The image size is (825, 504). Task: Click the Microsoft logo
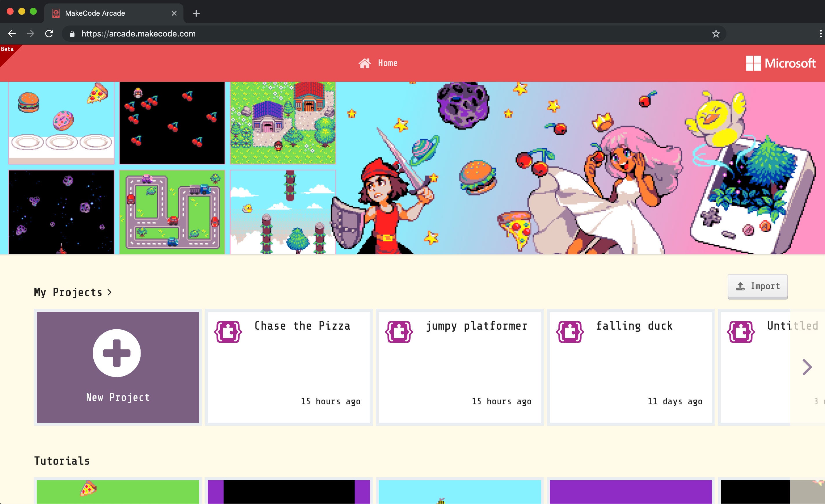click(x=780, y=63)
